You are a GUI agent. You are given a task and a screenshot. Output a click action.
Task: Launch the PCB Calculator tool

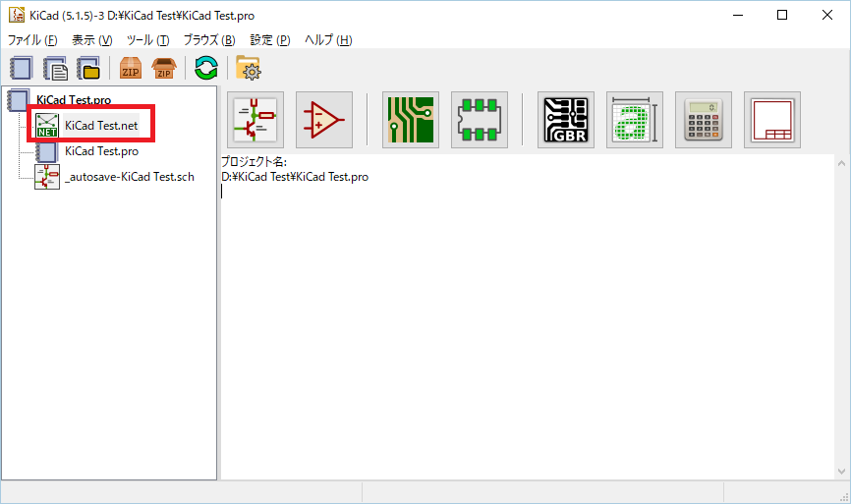click(704, 120)
